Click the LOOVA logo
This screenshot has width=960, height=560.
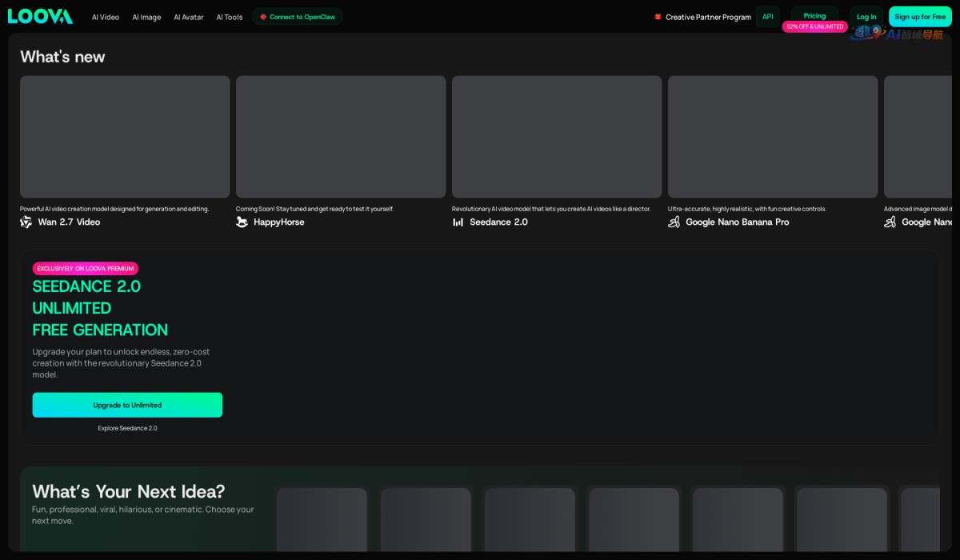click(x=40, y=16)
